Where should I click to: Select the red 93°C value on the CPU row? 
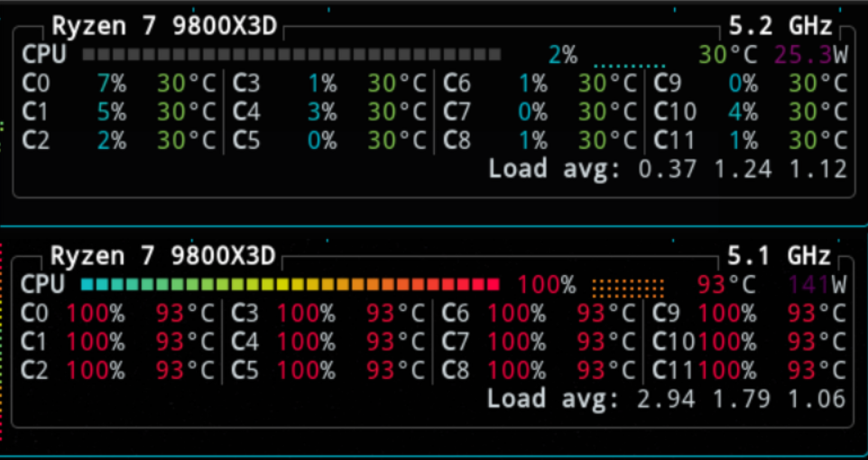[x=726, y=285]
